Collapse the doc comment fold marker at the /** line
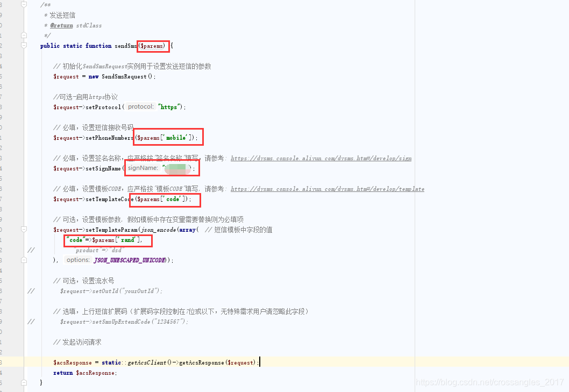Image resolution: width=569 pixels, height=392 pixels. [x=24, y=5]
